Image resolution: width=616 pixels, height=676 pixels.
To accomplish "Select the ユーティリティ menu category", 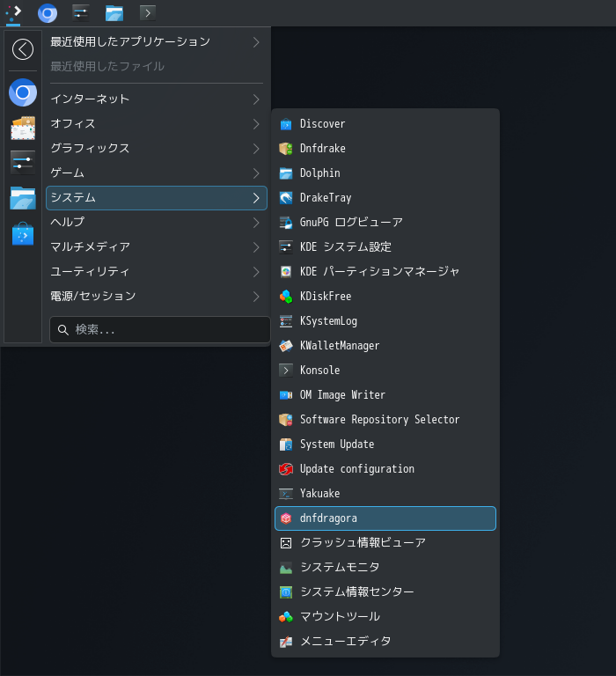I will coord(157,272).
